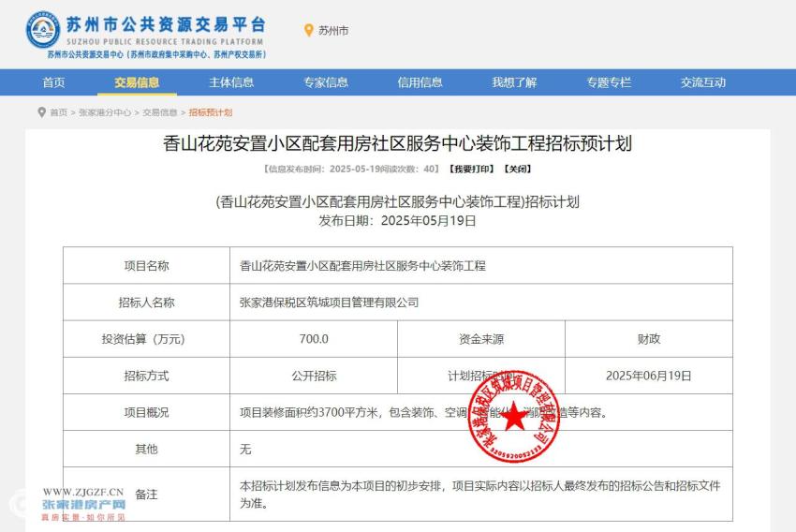The image size is (796, 532).
Task: Open the 信用信息 navigation tab
Action: tap(420, 82)
